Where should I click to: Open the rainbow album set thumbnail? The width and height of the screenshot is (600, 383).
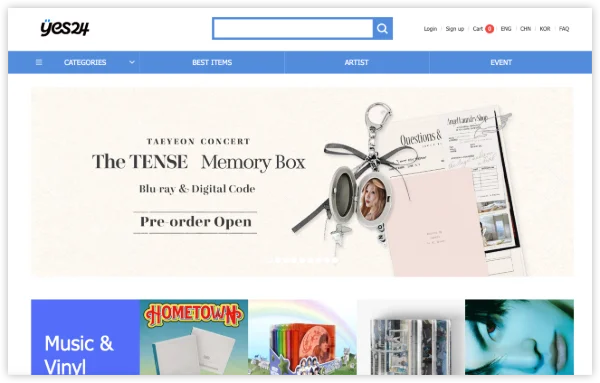click(x=302, y=337)
